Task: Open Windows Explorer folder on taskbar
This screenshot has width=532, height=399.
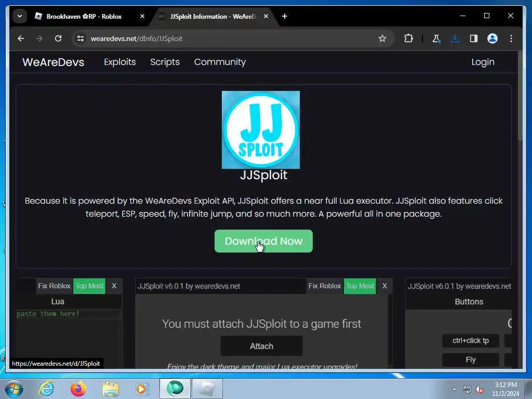Action: 111,389
